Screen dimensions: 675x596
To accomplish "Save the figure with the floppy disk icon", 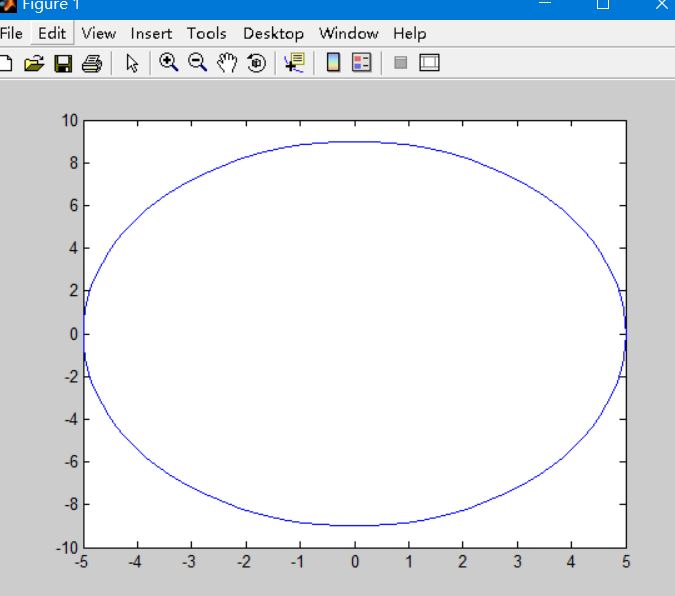I will click(x=63, y=63).
